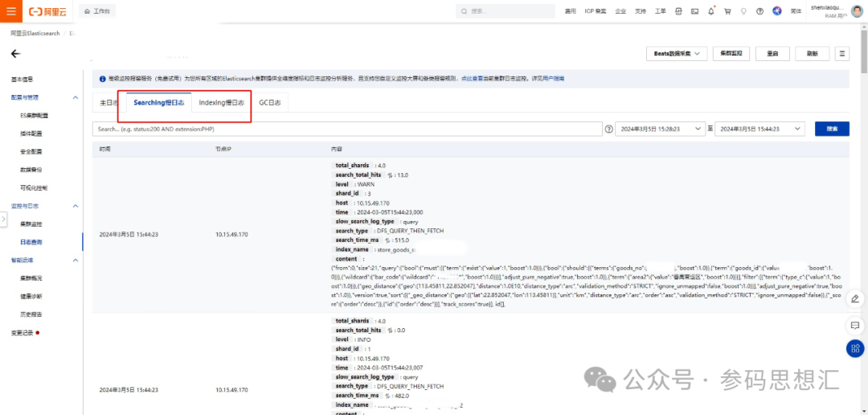Screen dimensions: 868x415
Task: Click the floating edit pencil icon
Action: pyautogui.click(x=854, y=298)
